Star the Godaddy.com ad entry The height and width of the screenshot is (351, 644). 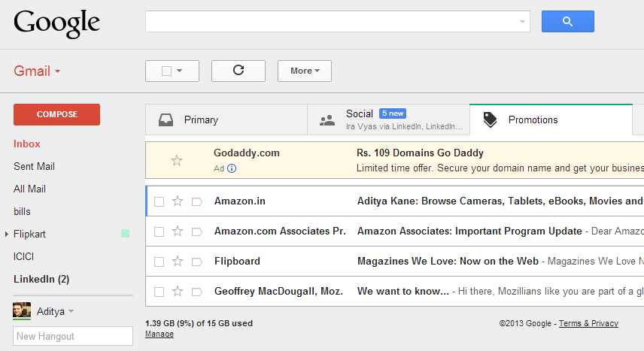pyautogui.click(x=177, y=160)
